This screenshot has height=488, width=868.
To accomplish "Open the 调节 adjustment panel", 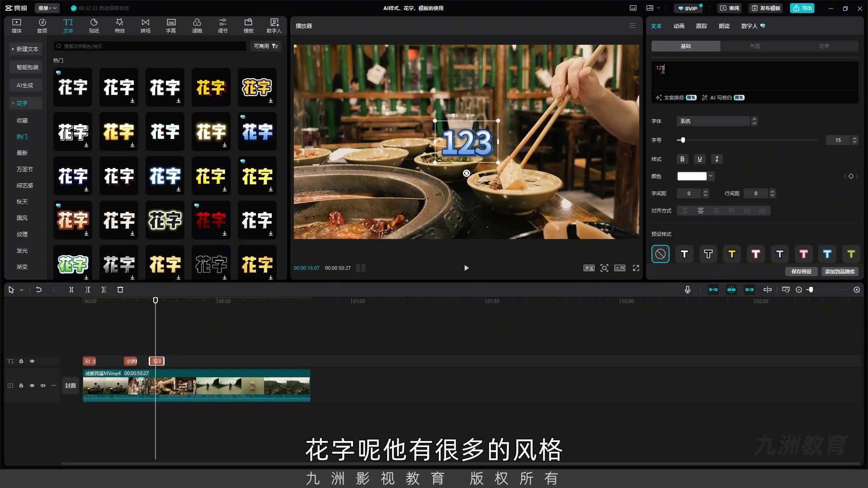I will 223,26.
